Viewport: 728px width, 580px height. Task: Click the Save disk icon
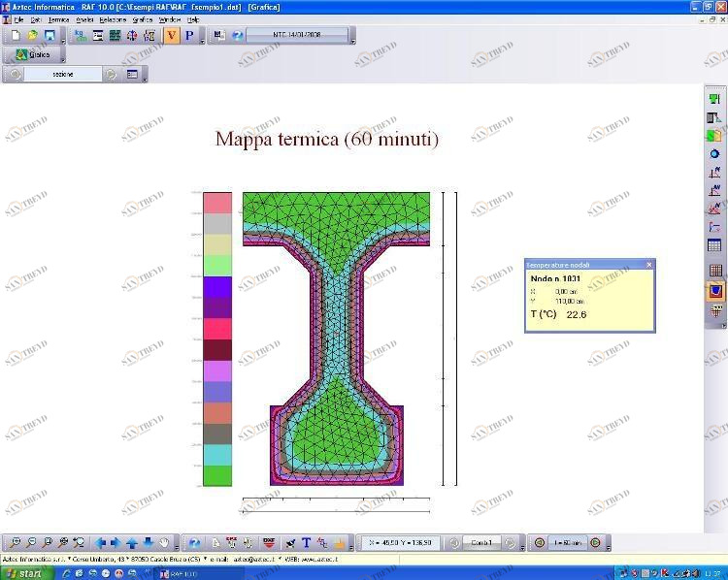tap(50, 36)
